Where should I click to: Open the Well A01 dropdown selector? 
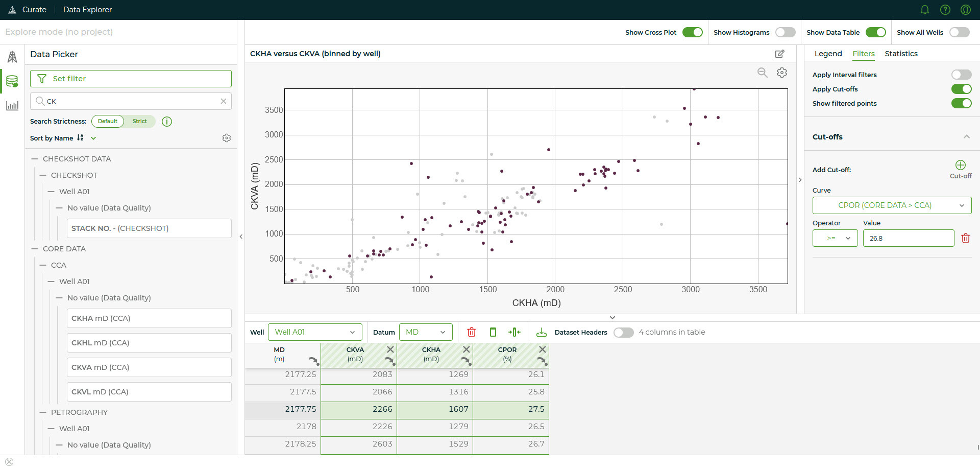(x=314, y=332)
